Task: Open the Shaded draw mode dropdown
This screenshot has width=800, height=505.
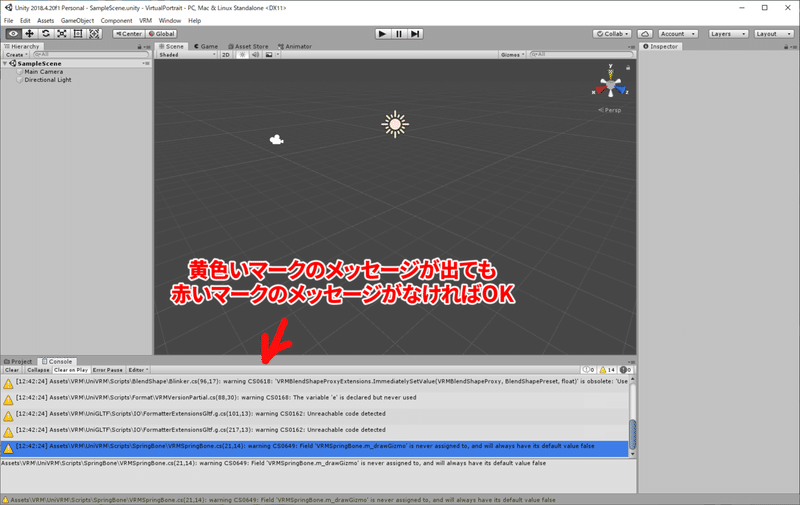Action: (186, 55)
